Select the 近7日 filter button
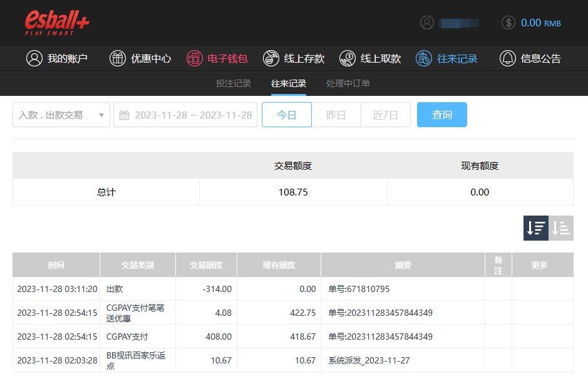The width and height of the screenshot is (588, 376). (x=385, y=115)
